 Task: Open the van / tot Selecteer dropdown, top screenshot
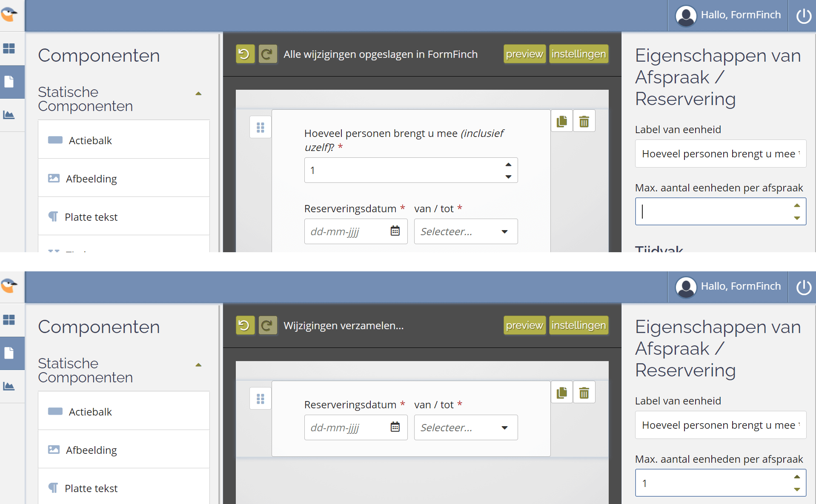pyautogui.click(x=466, y=231)
